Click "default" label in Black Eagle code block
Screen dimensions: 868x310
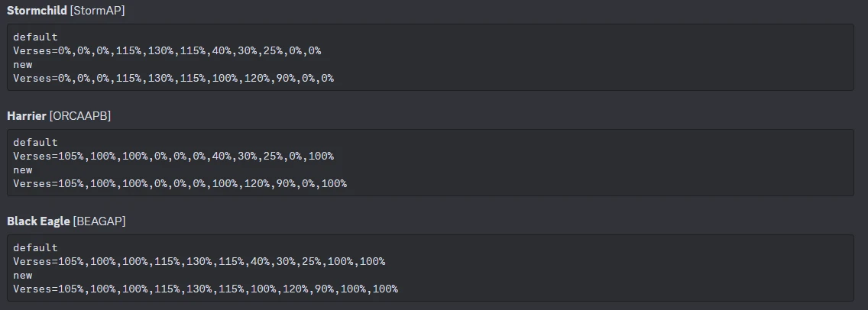tap(35, 247)
